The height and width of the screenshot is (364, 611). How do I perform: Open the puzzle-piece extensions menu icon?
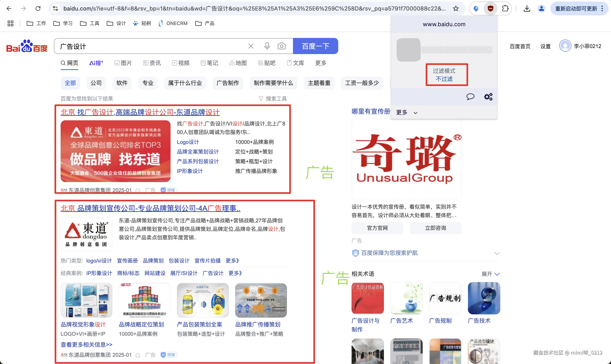tap(505, 9)
